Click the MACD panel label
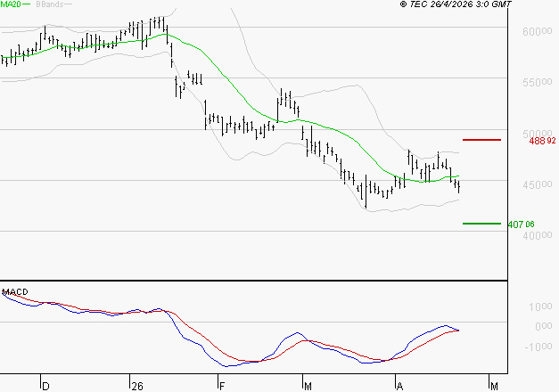 click(x=15, y=292)
